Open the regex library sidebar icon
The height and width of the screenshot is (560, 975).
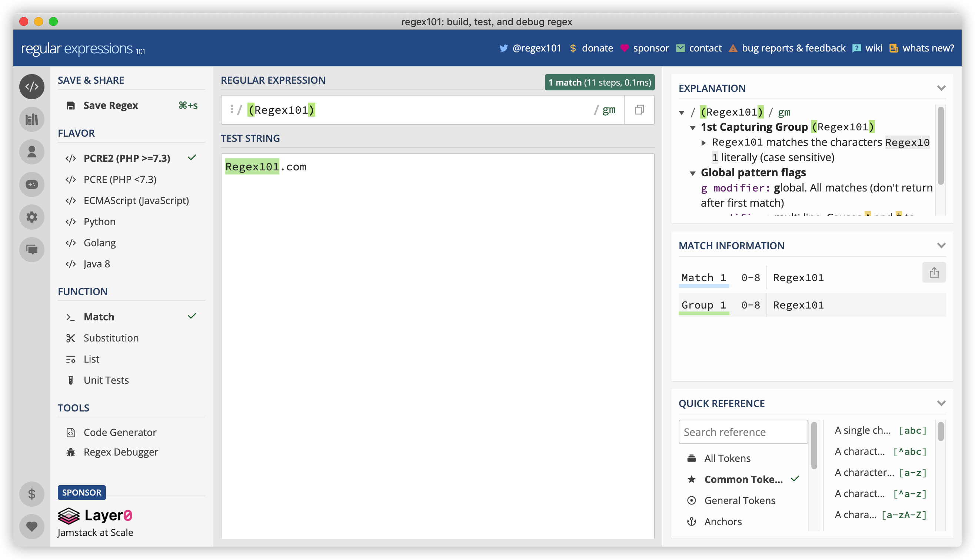click(31, 119)
